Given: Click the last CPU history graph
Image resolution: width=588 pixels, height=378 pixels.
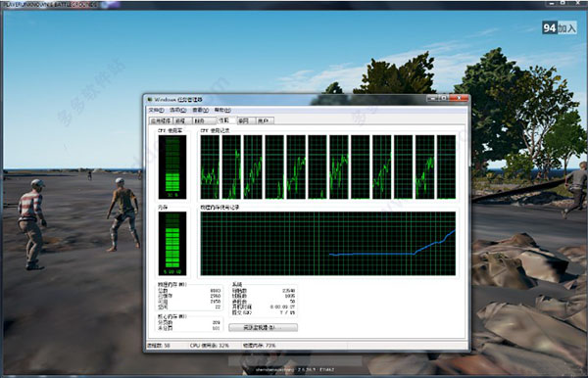Looking at the screenshot, I should pyautogui.click(x=446, y=167).
